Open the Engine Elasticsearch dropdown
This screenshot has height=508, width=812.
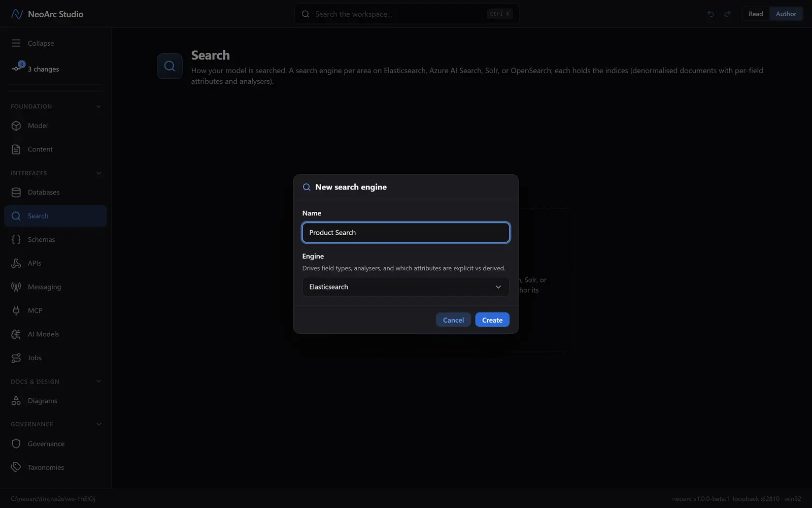coord(406,287)
